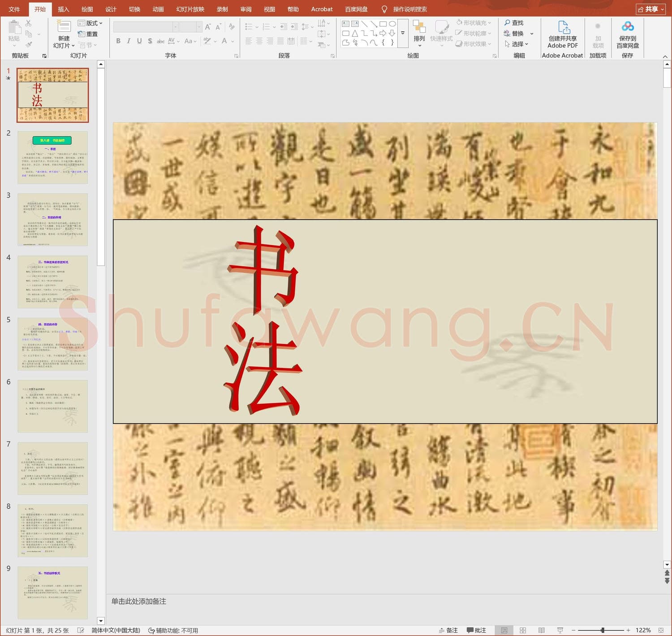Start slideshow from status bar icon
Image resolution: width=672 pixels, height=636 pixels.
[560, 630]
